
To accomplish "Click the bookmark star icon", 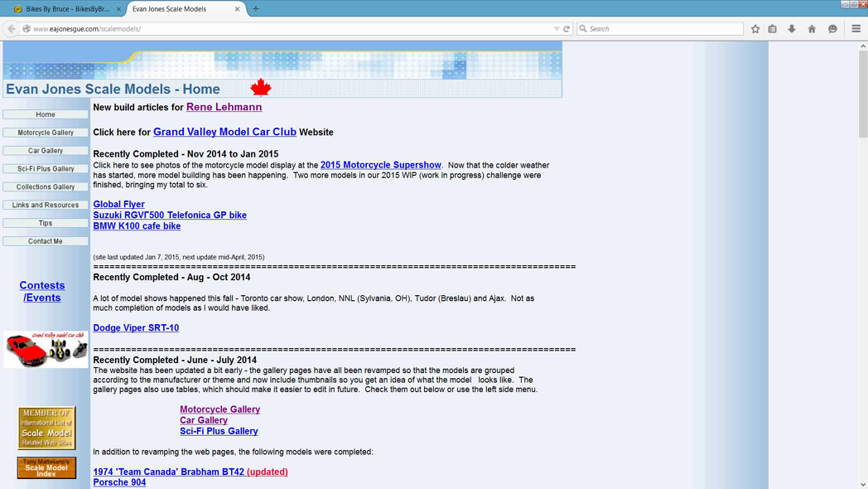I will tap(755, 29).
